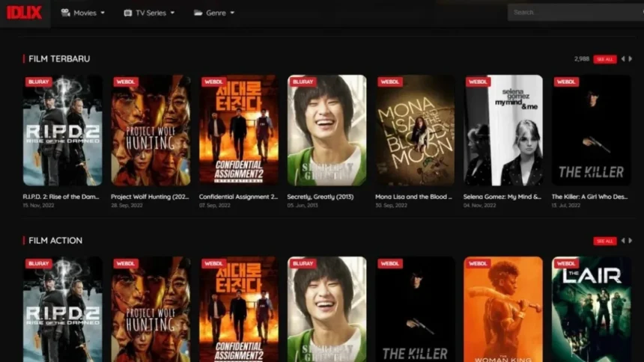Click WEBDL badge on Film Action The Killer
The width and height of the screenshot is (644, 362).
(x=389, y=263)
